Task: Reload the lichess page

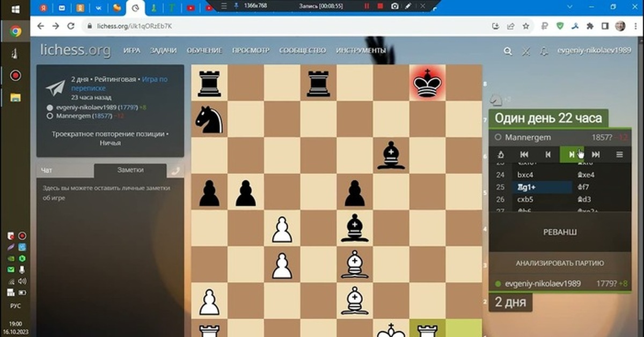Action: (70, 26)
